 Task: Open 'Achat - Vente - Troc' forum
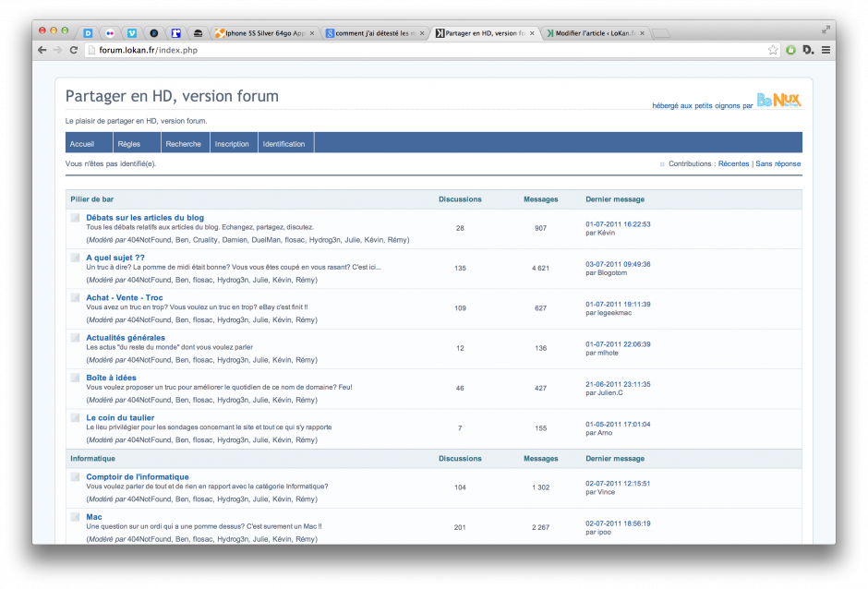(x=125, y=298)
